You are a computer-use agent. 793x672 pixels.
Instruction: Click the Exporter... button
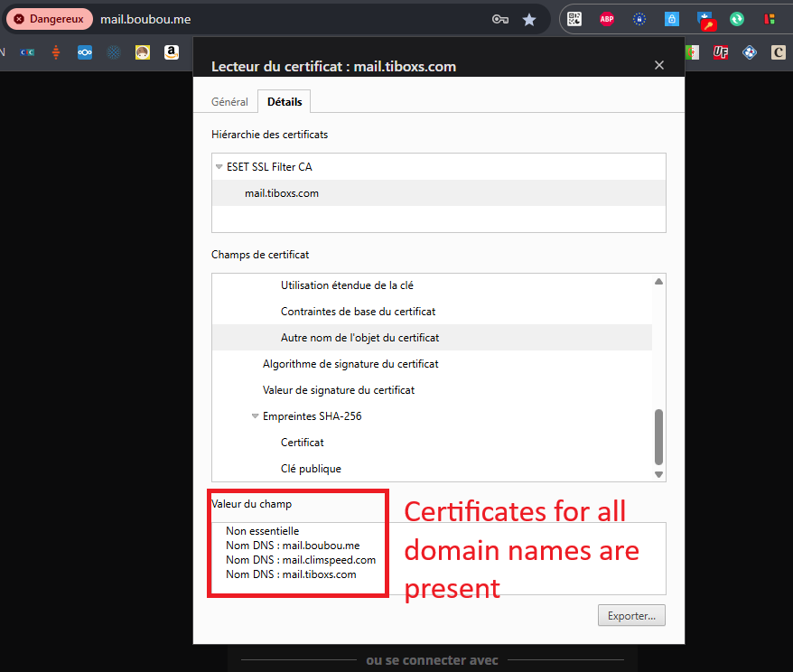631,615
